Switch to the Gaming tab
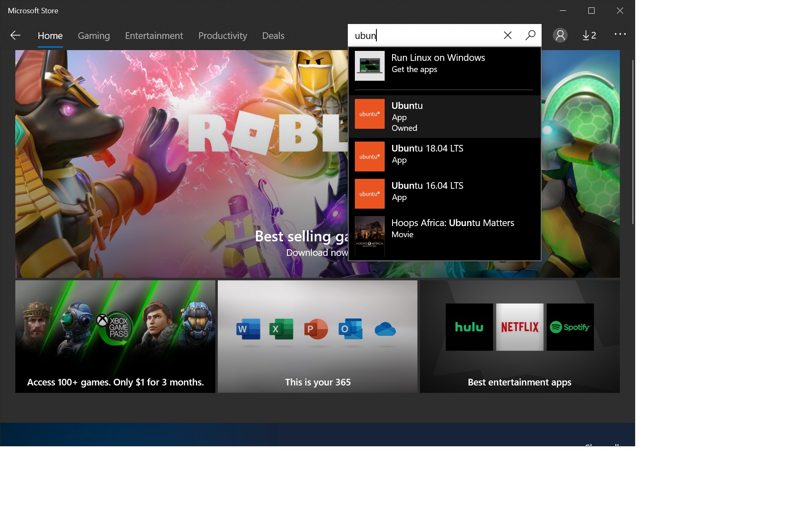Screen dimensions: 795x532 pyautogui.click(x=94, y=36)
